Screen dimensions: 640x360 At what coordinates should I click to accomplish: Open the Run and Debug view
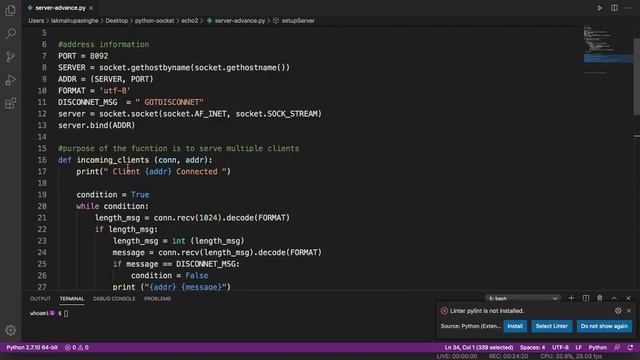(x=11, y=80)
